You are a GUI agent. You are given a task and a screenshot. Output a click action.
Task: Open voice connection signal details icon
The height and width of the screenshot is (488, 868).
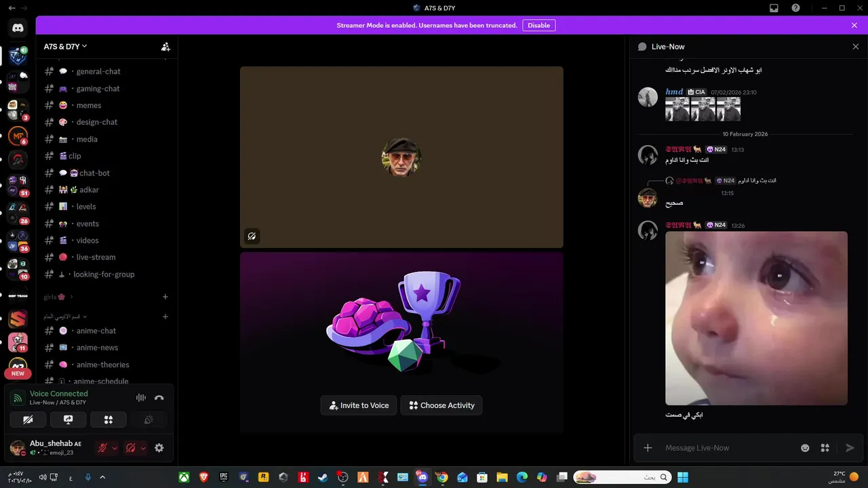(x=18, y=398)
